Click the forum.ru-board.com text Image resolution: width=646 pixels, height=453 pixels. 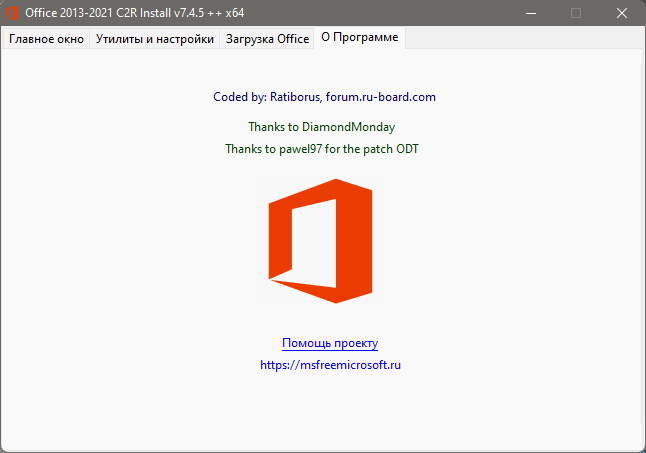381,97
